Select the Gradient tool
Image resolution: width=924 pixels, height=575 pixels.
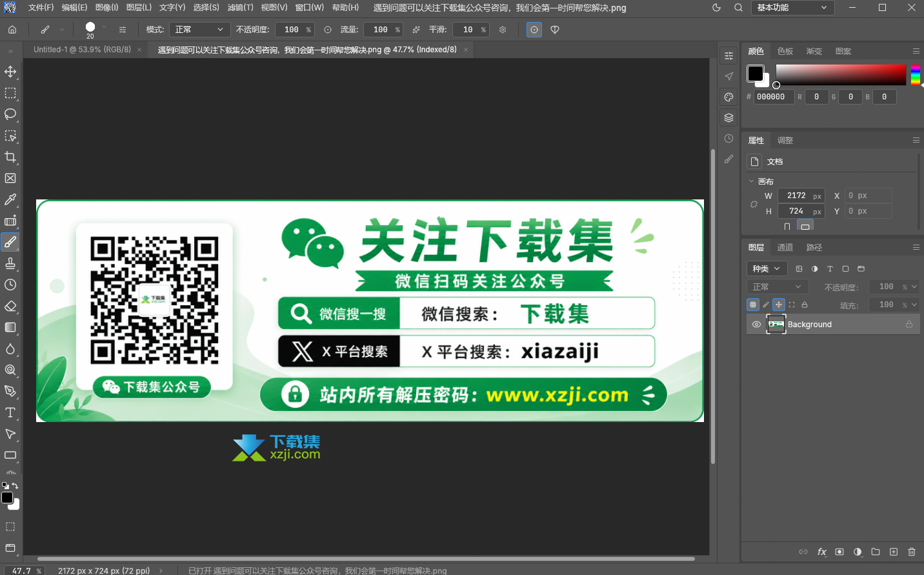pos(10,327)
